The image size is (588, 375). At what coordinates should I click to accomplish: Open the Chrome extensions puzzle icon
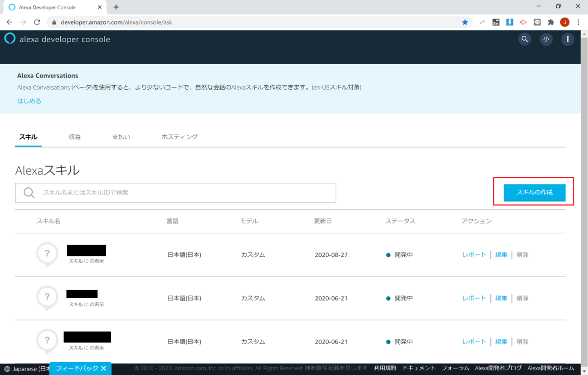click(550, 22)
